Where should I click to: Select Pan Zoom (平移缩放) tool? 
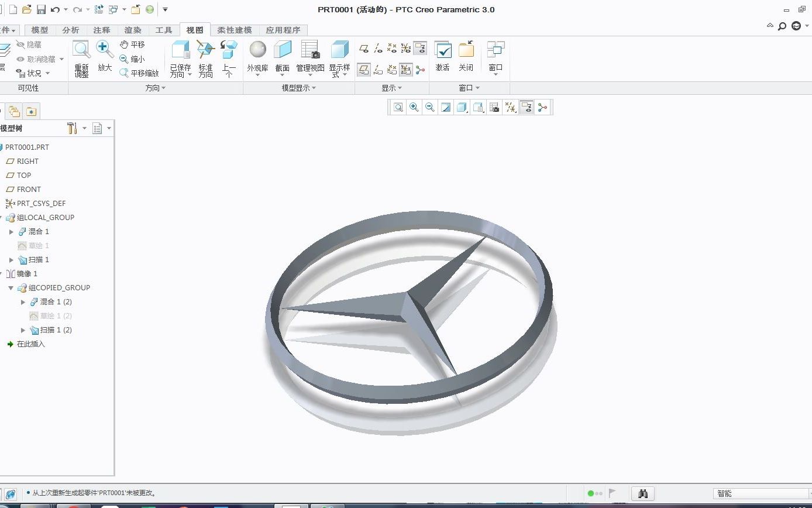point(139,73)
